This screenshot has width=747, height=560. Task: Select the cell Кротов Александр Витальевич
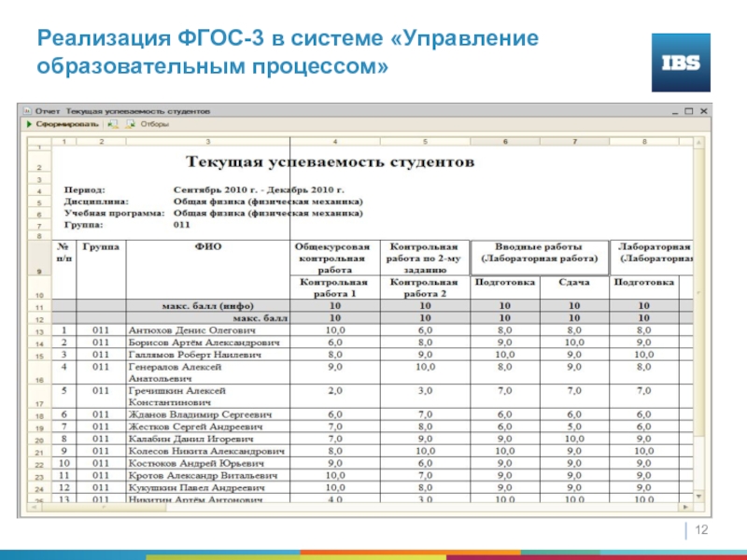pos(207,475)
